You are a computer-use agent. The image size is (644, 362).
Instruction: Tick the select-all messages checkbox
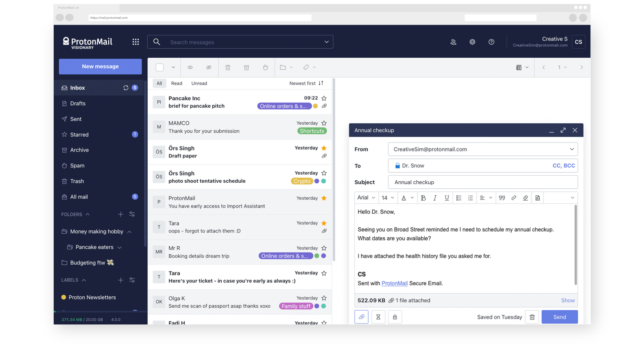point(160,67)
